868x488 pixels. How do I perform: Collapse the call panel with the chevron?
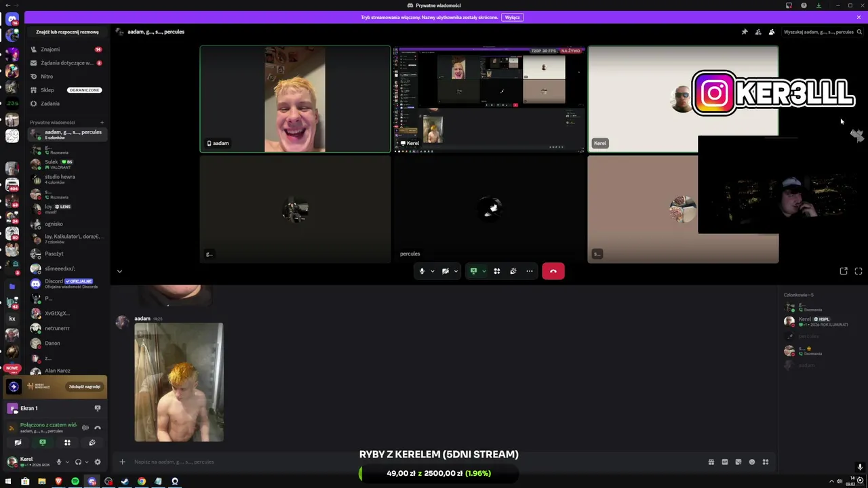pyautogui.click(x=119, y=271)
